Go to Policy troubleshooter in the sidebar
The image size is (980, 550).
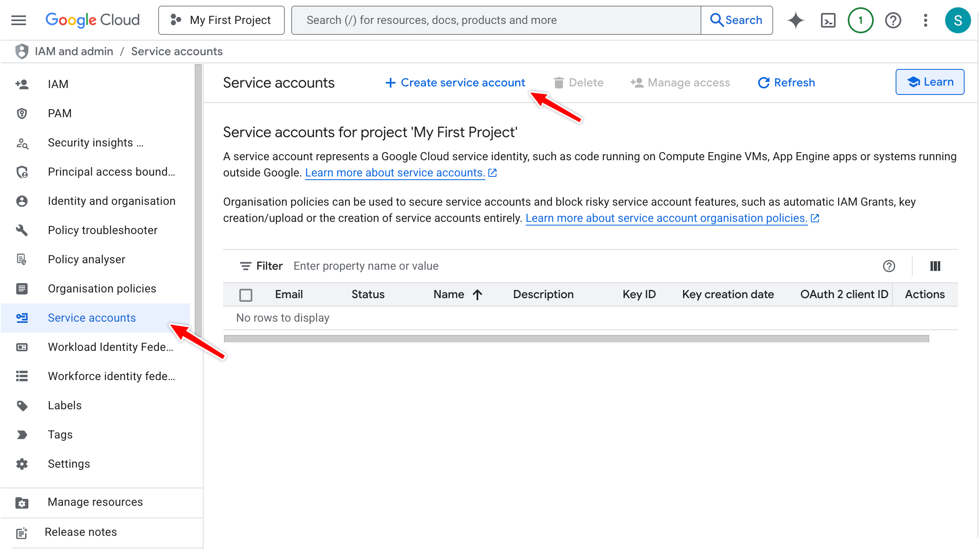(x=102, y=230)
